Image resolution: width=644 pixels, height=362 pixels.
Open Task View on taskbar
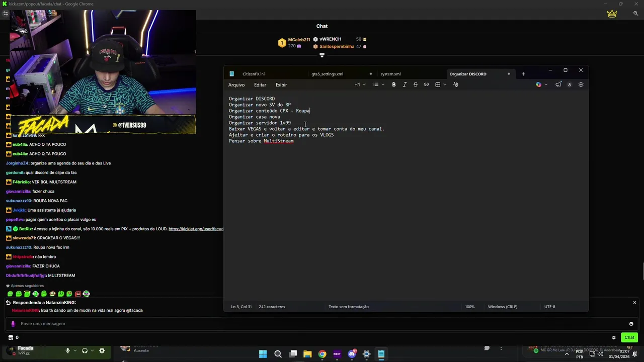[293, 354]
